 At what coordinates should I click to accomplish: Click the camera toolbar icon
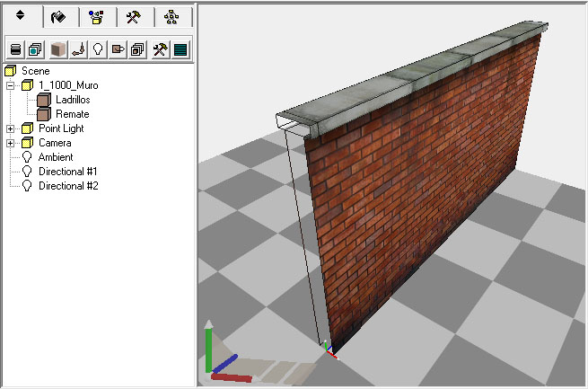tap(117, 49)
